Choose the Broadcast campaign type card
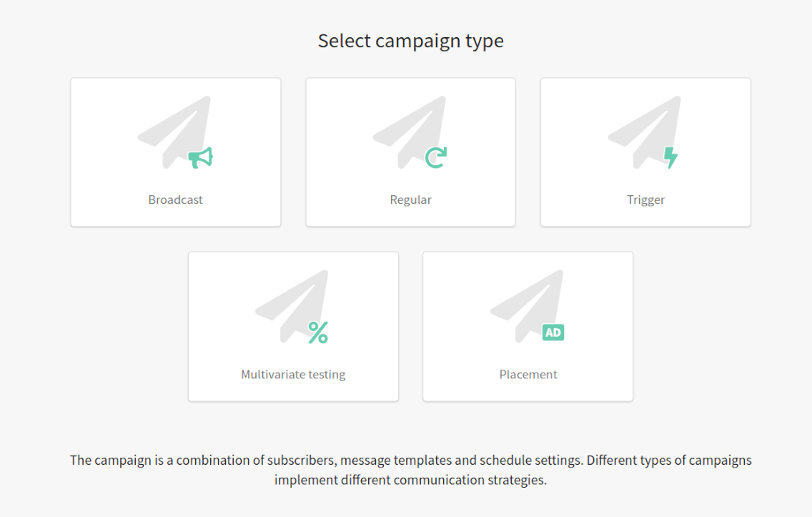812x517 pixels. pos(176,152)
